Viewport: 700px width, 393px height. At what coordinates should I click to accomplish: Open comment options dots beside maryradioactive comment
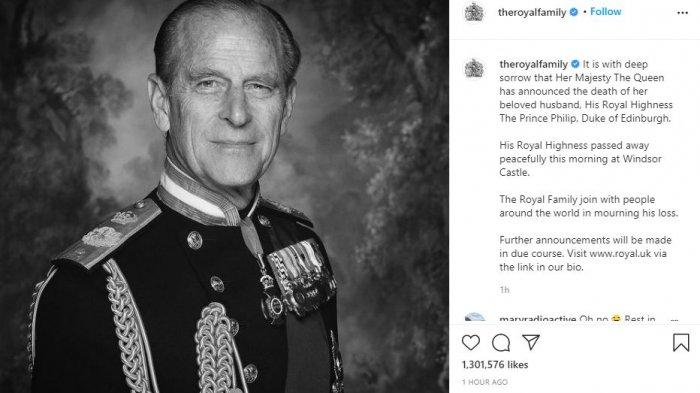(x=674, y=320)
